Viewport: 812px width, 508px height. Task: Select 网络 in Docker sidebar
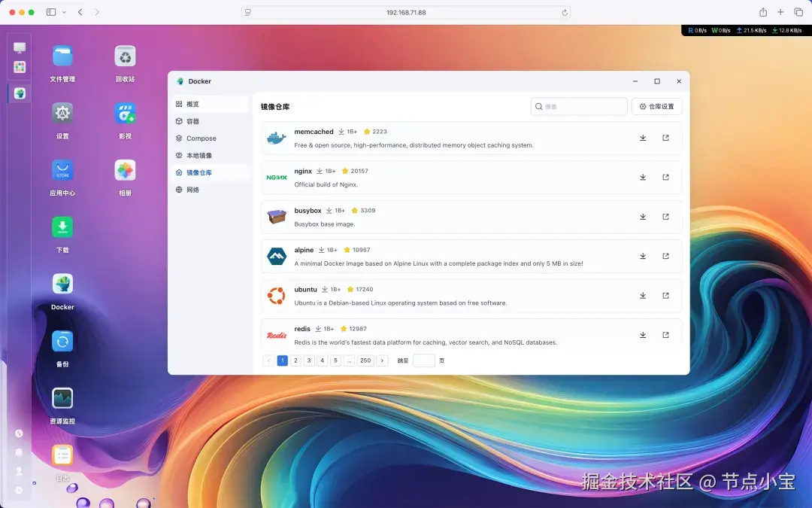pyautogui.click(x=211, y=190)
